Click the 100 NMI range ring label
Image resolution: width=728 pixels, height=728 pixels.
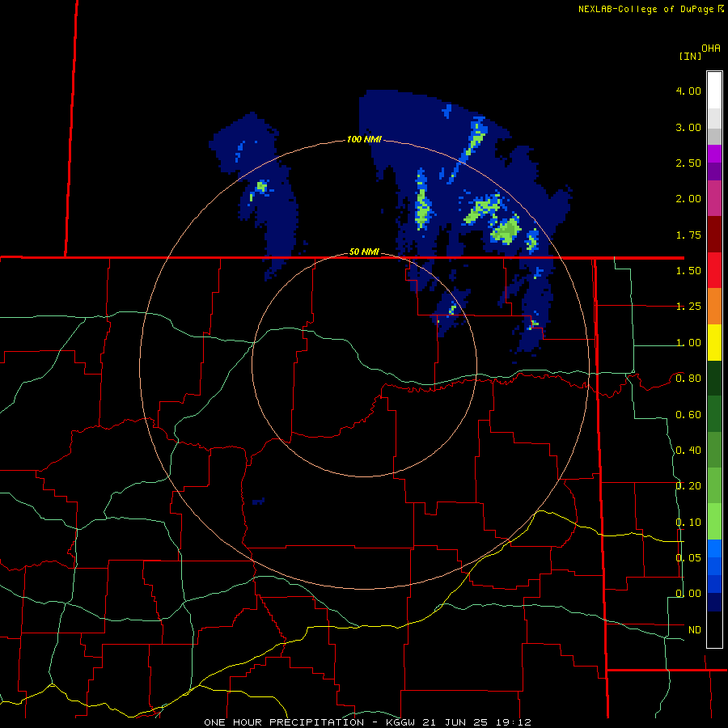coord(364,139)
